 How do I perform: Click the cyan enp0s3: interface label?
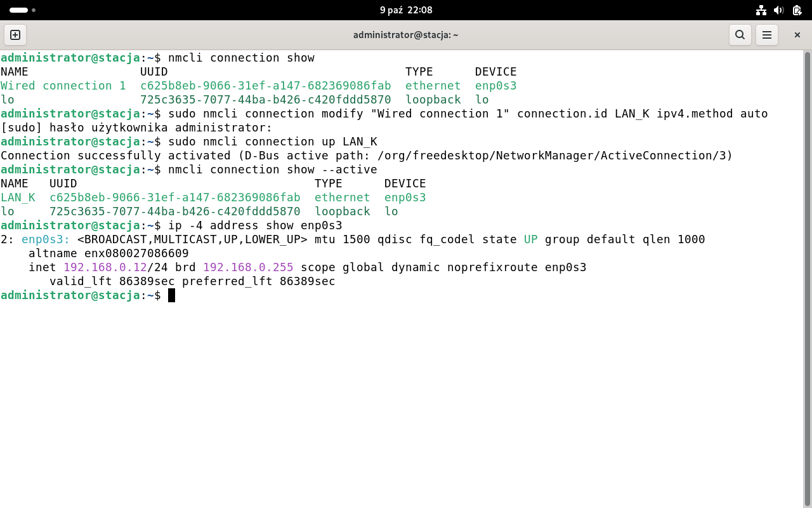46,239
